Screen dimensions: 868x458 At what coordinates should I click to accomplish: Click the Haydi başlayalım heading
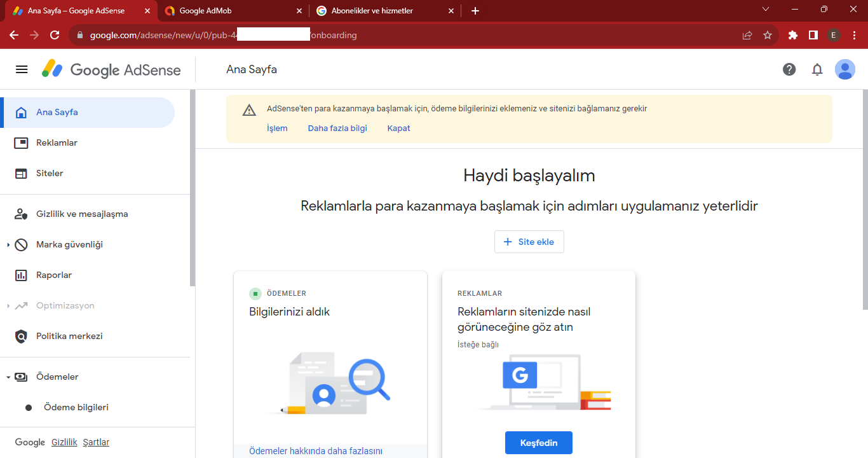pyautogui.click(x=529, y=176)
